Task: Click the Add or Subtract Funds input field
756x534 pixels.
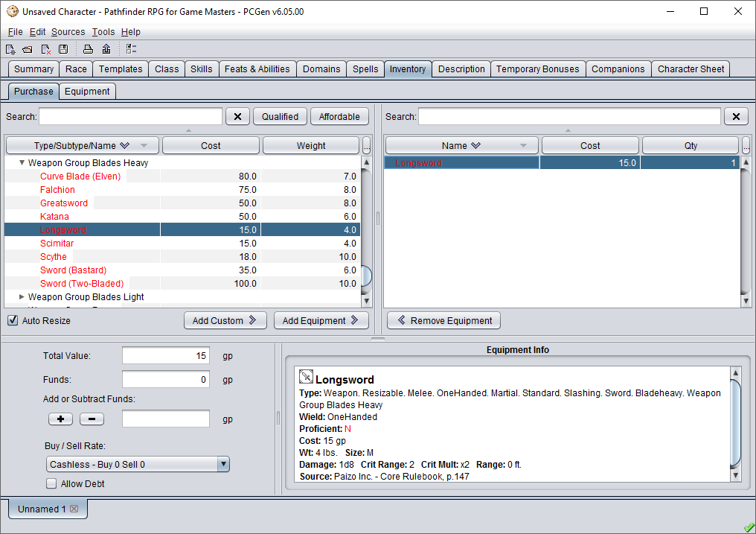Action: point(166,419)
